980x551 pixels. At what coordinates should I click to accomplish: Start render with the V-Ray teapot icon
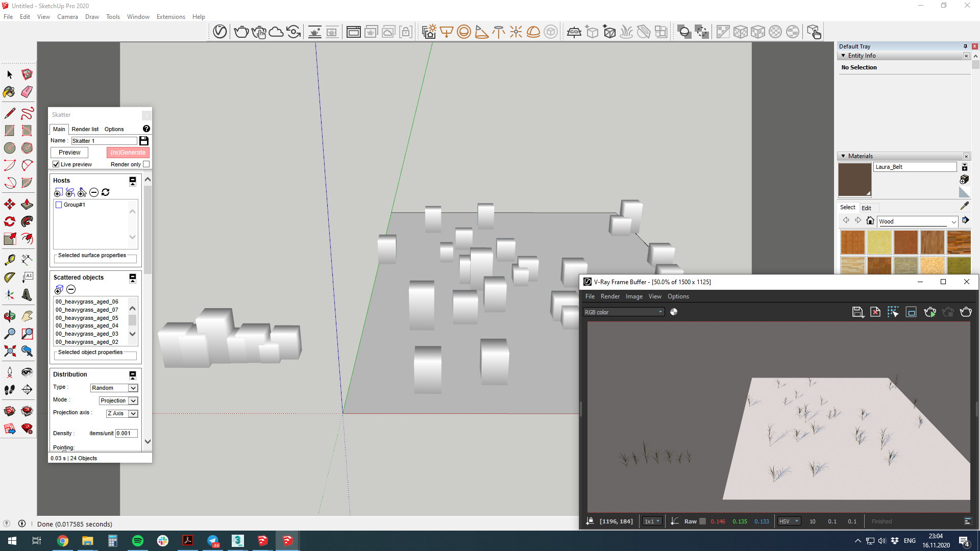click(241, 32)
